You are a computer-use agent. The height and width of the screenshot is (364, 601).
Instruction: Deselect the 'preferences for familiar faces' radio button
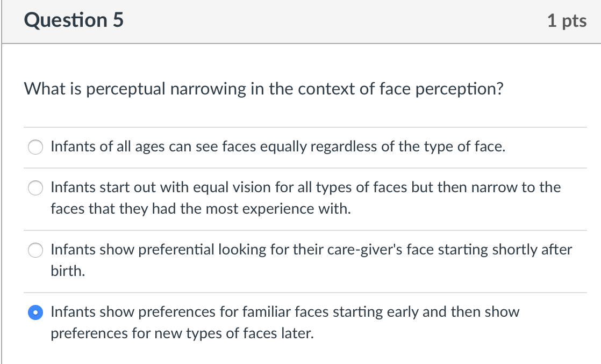35,312
